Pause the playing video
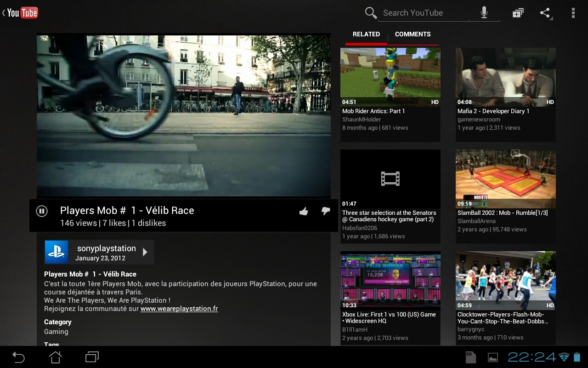This screenshot has height=368, width=588. (42, 211)
